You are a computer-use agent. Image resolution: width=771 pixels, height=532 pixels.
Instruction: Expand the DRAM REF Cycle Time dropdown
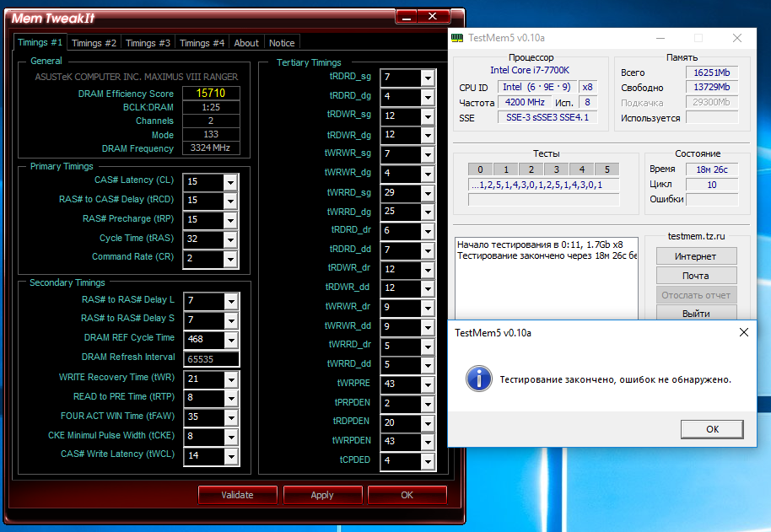click(x=231, y=340)
